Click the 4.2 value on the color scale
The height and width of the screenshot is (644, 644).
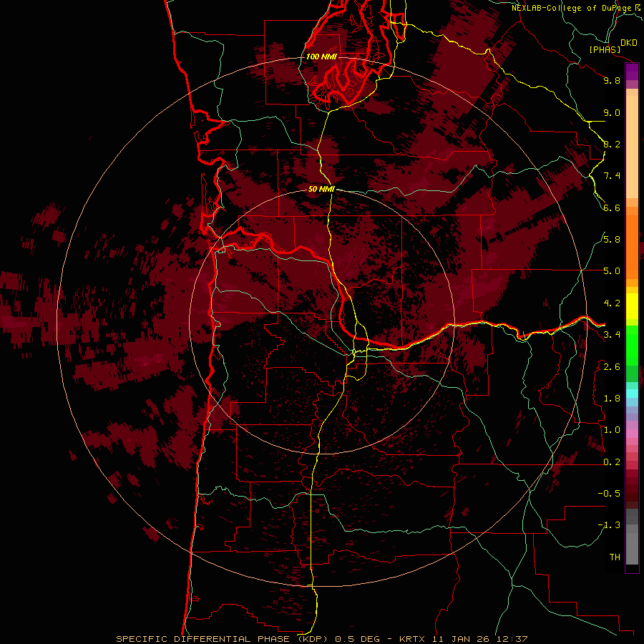click(x=612, y=303)
